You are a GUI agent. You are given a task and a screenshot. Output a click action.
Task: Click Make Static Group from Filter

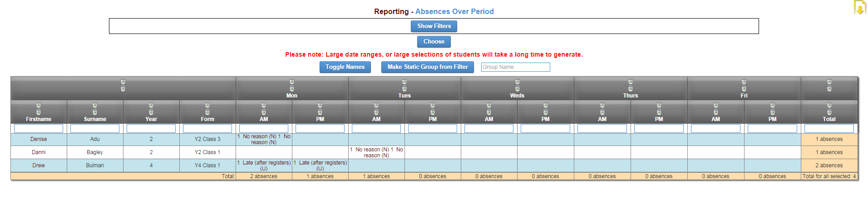427,67
